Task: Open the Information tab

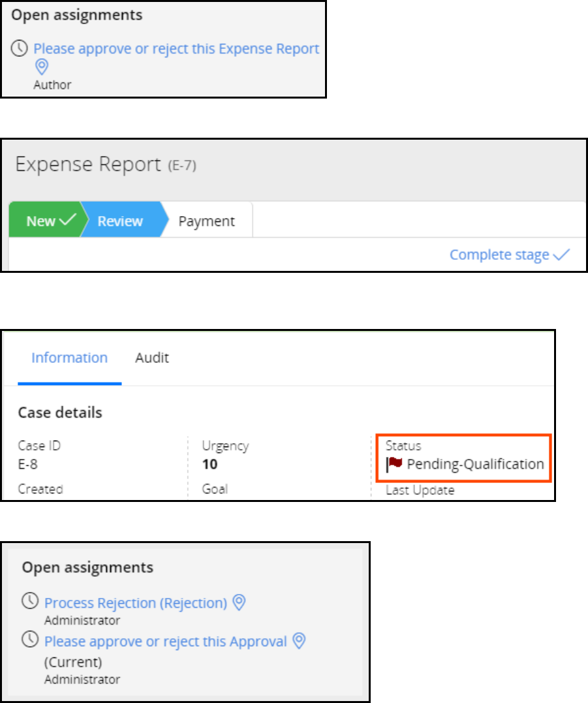Action: click(69, 358)
